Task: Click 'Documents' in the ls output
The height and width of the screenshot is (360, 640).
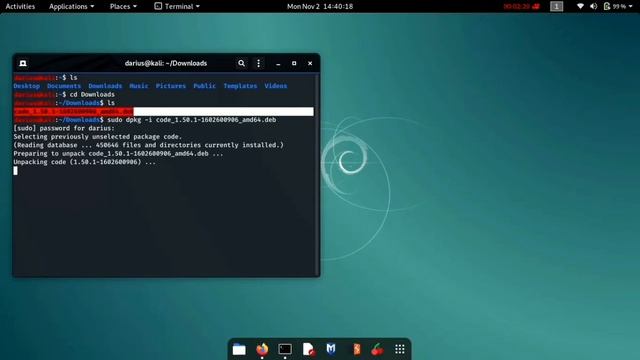Action: coord(64,86)
